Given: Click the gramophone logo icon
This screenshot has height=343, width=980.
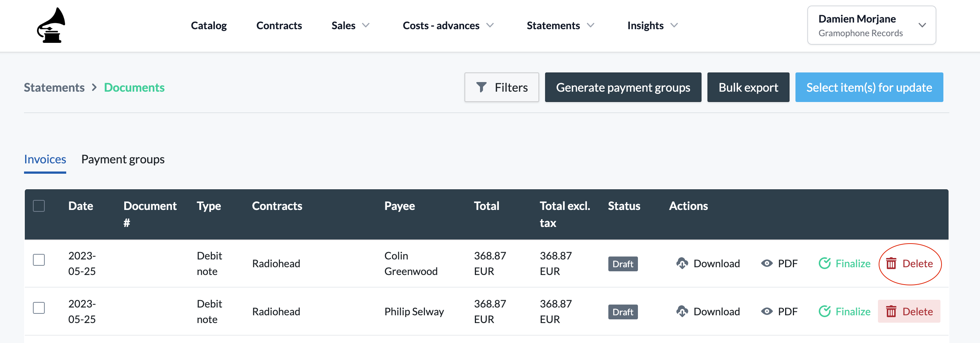Looking at the screenshot, I should 51,25.
